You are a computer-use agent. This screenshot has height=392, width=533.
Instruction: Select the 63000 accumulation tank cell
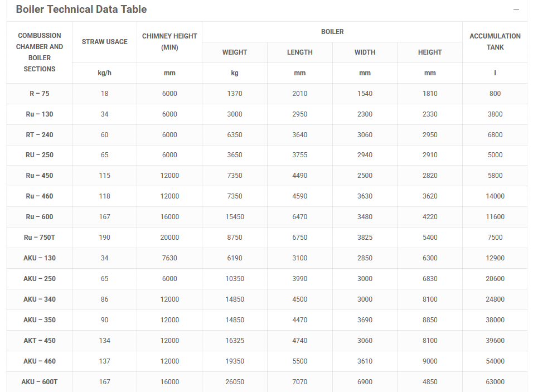[x=495, y=382]
